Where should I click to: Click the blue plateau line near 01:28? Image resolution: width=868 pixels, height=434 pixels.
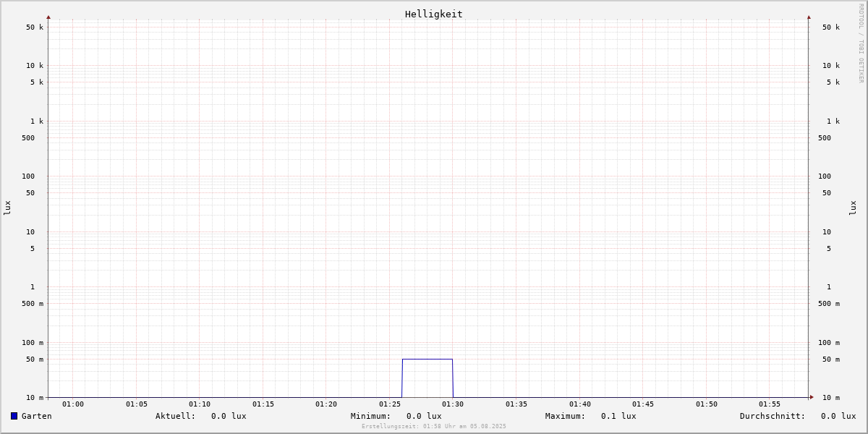(427, 359)
